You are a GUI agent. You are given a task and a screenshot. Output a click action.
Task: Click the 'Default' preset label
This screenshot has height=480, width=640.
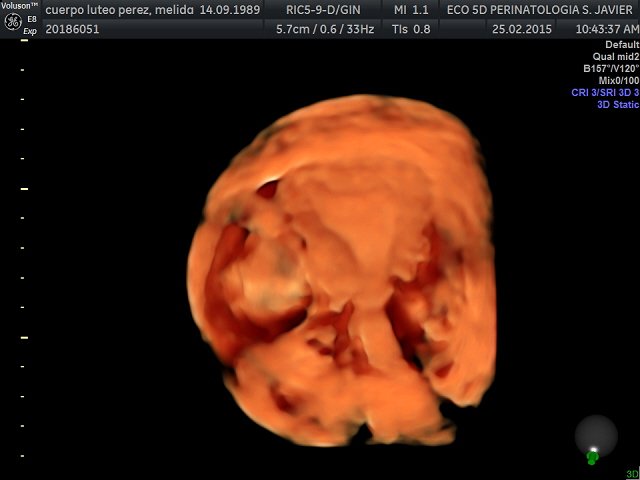point(622,45)
